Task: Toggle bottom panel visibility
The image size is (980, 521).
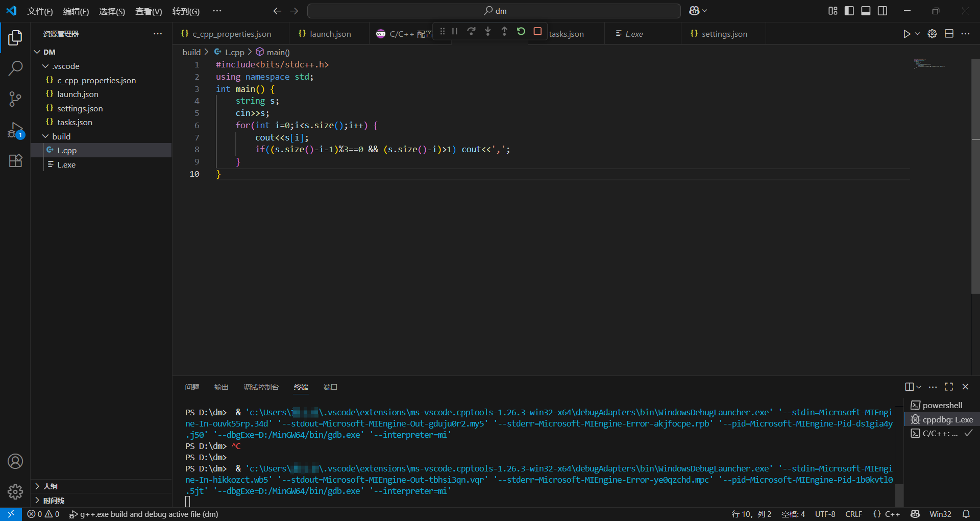Action: pyautogui.click(x=866, y=11)
